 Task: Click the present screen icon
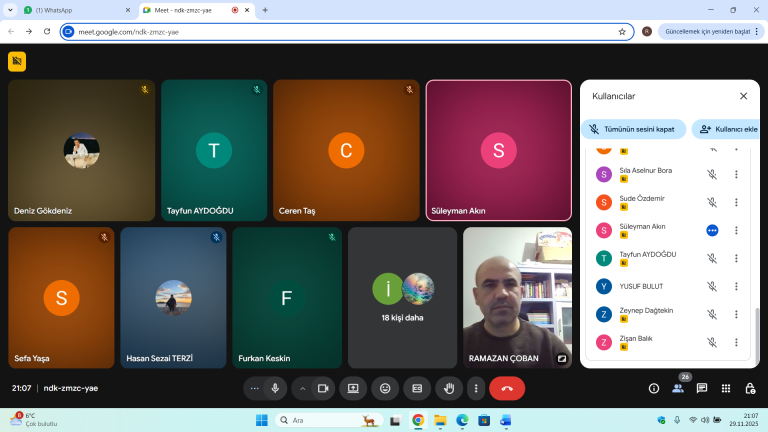click(x=353, y=388)
